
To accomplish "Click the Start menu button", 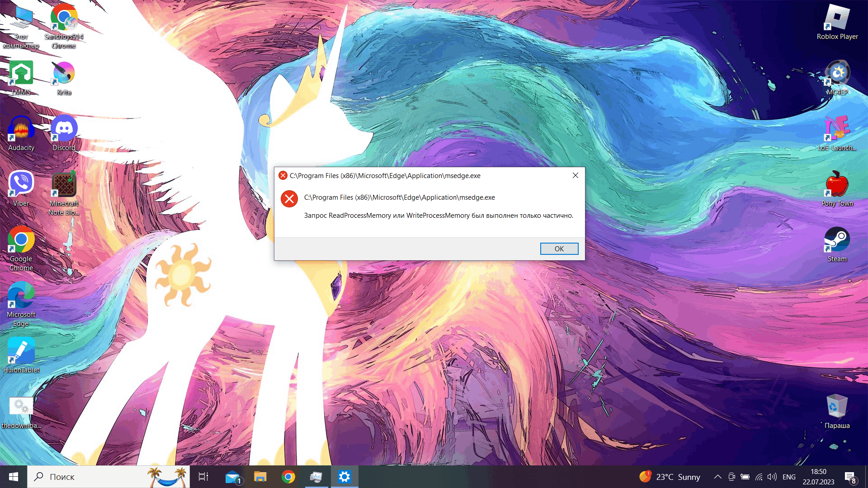I will (13, 477).
